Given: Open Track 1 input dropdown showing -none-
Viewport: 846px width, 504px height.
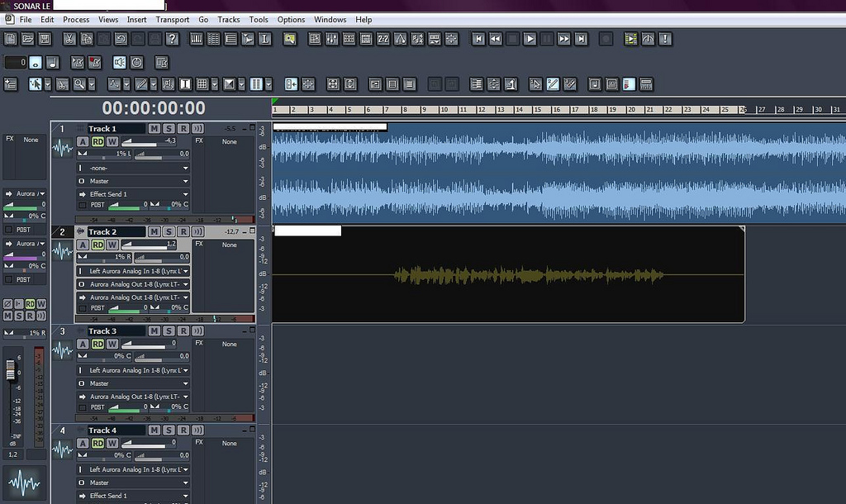Looking at the screenshot, I should 133,168.
